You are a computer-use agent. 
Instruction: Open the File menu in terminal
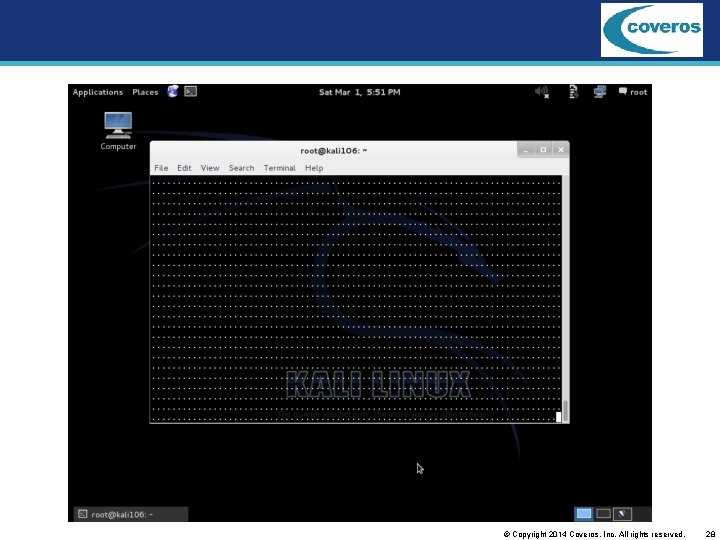pos(161,168)
